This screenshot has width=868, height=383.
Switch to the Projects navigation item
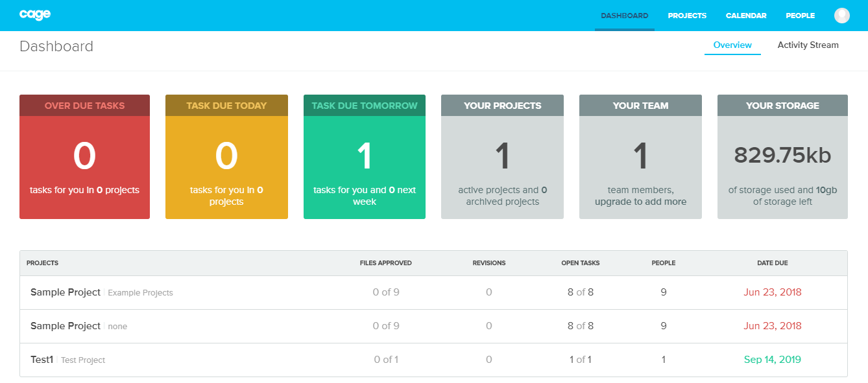click(687, 15)
